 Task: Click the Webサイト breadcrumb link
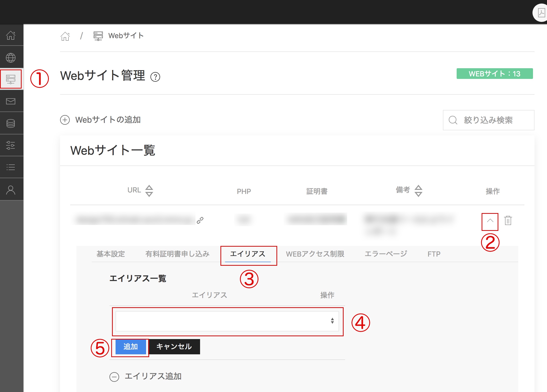126,36
